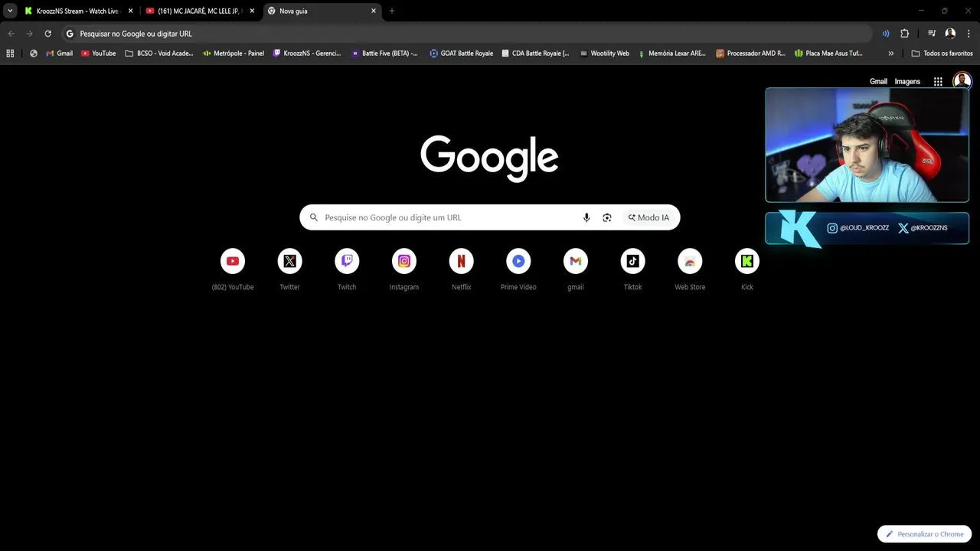Expand the tab search dropdown
Viewport: 980px width, 551px height.
(x=10, y=11)
